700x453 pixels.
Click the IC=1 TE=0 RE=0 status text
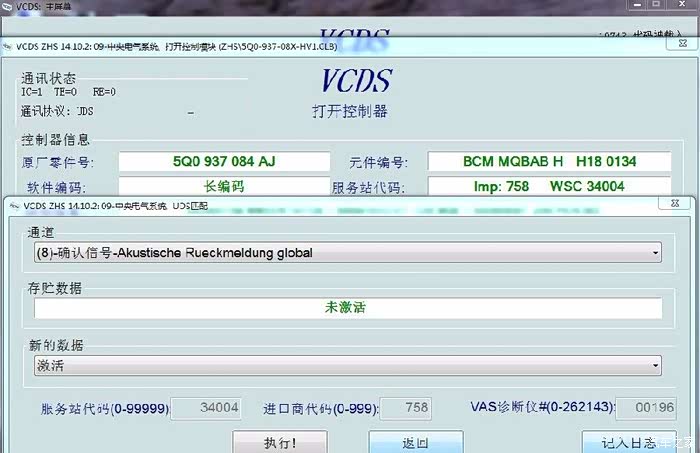click(68, 92)
